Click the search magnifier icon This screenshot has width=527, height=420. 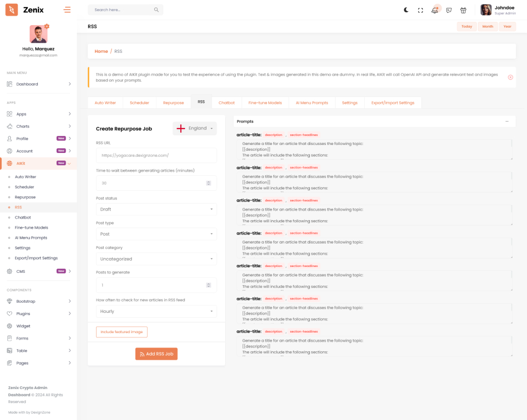[156, 10]
